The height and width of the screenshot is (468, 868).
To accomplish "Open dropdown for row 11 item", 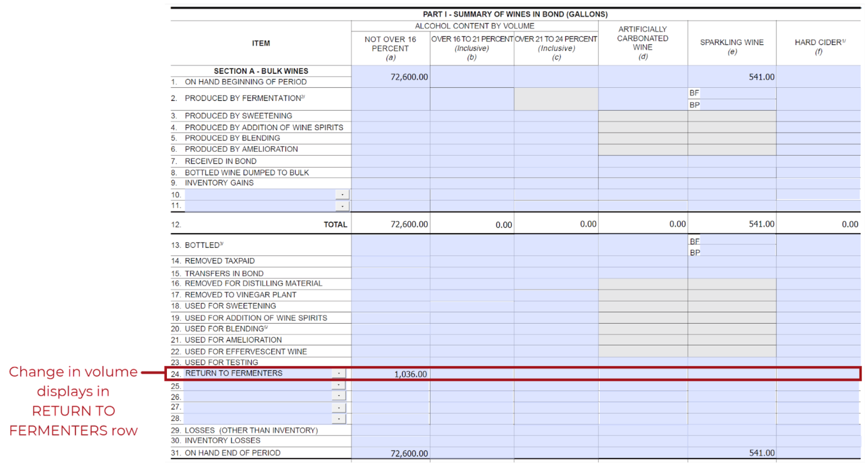I will coord(342,206).
